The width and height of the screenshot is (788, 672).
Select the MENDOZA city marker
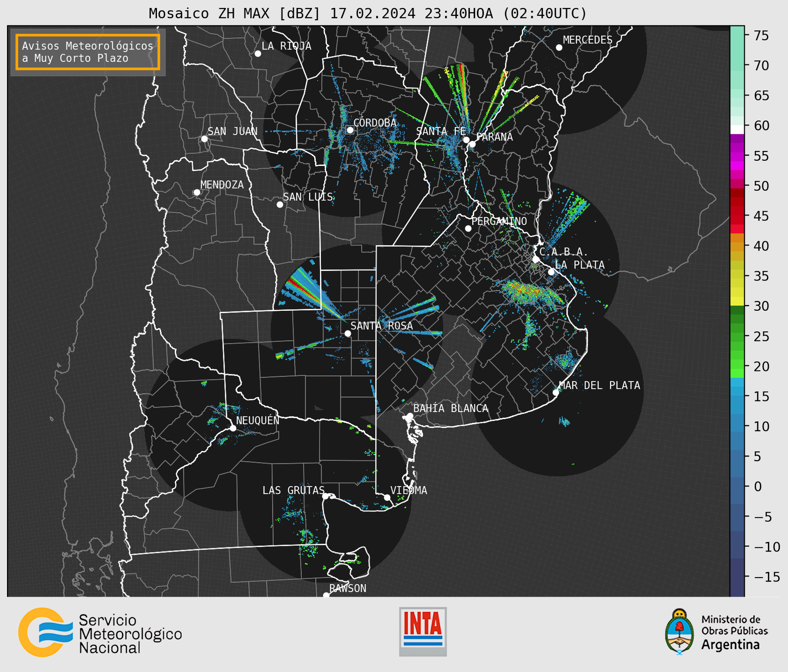[197, 193]
